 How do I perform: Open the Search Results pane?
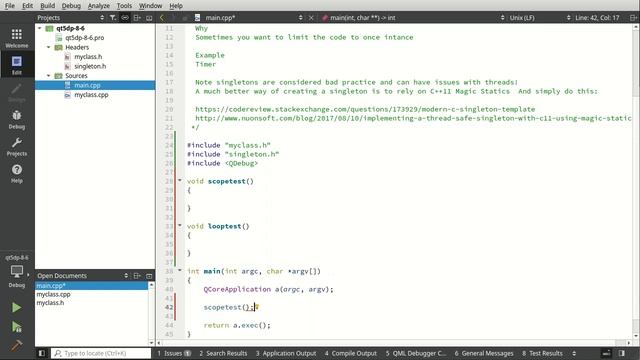[x=223, y=353]
